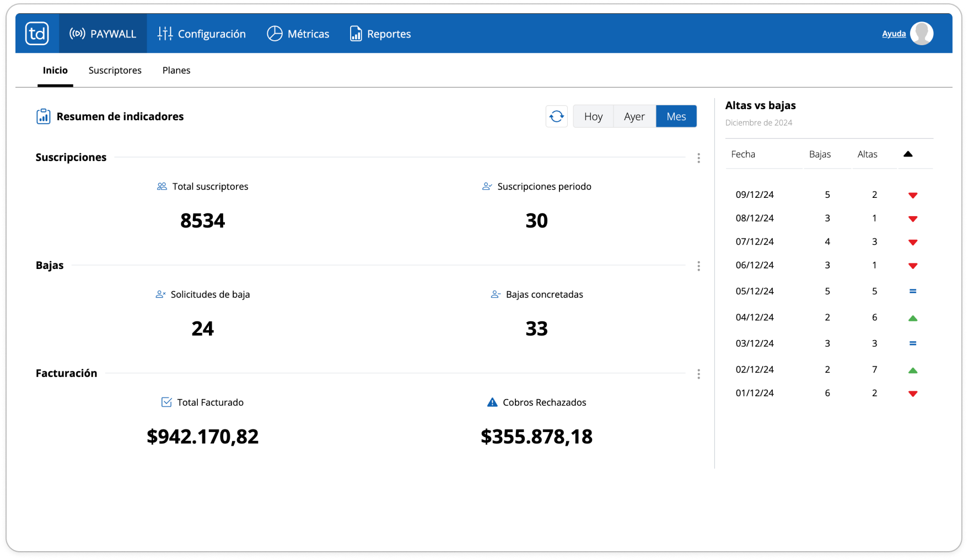This screenshot has width=968, height=560.
Task: Switch indicators period to Hoy
Action: pos(593,116)
